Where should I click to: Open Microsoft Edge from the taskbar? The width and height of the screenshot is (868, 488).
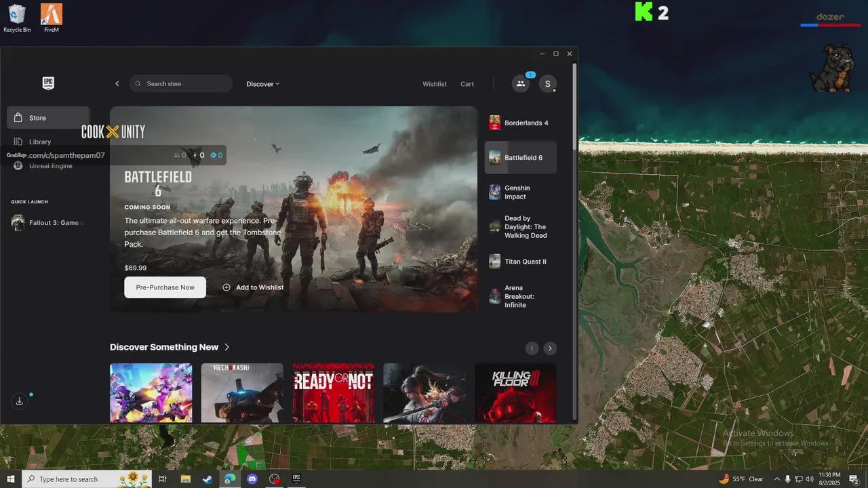point(230,479)
